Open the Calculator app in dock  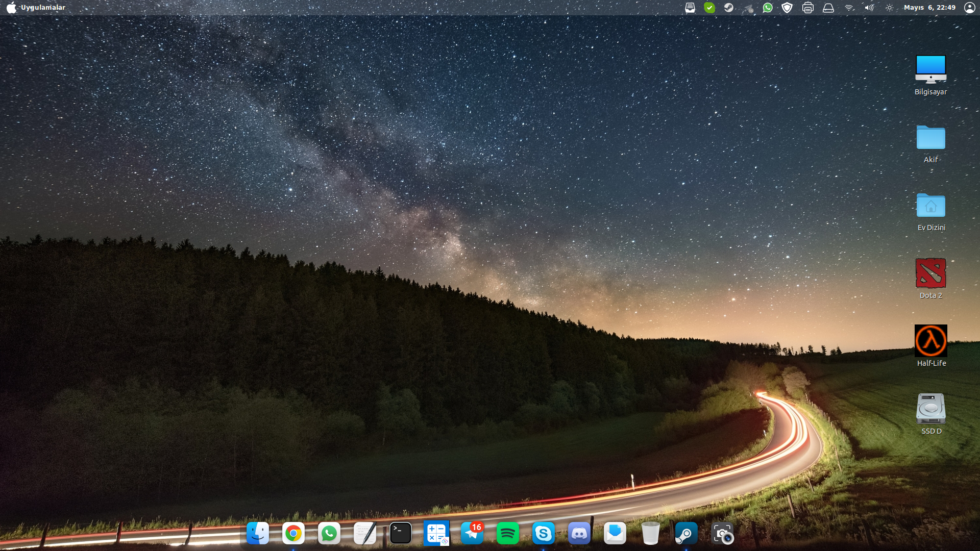pos(436,534)
